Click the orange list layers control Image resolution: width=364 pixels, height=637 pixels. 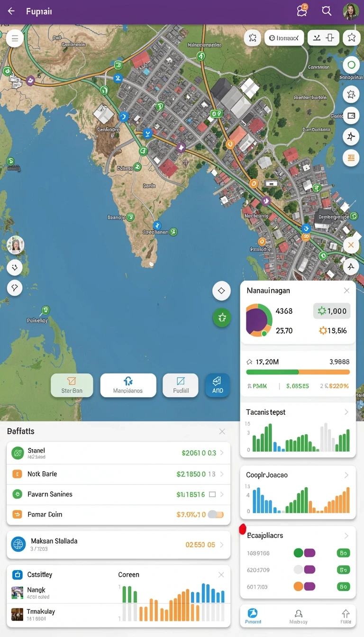click(x=351, y=158)
